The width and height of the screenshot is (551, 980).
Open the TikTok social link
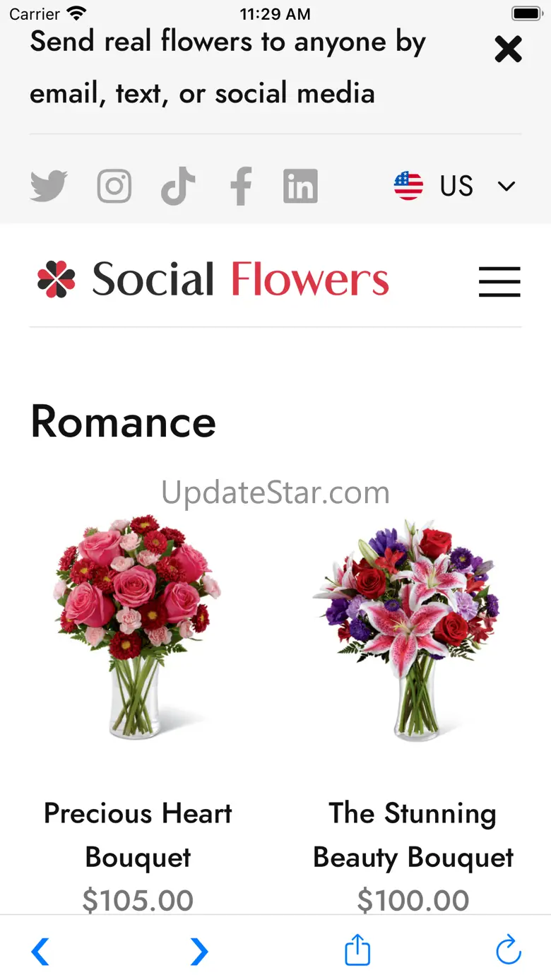click(x=178, y=187)
